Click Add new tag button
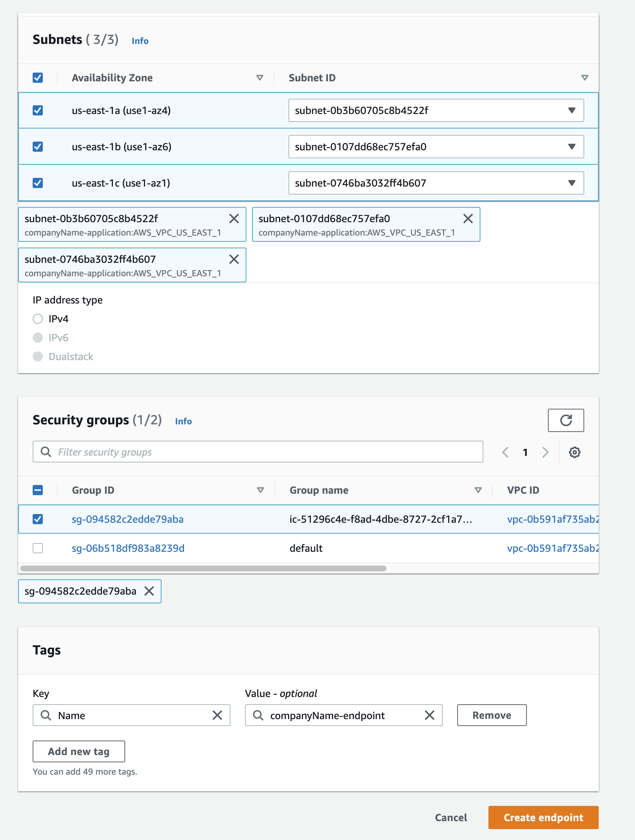Image resolution: width=635 pixels, height=840 pixels. (79, 751)
